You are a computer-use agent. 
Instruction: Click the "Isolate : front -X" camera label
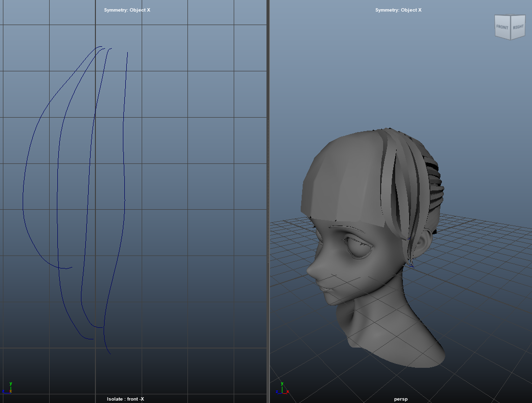pyautogui.click(x=126, y=399)
